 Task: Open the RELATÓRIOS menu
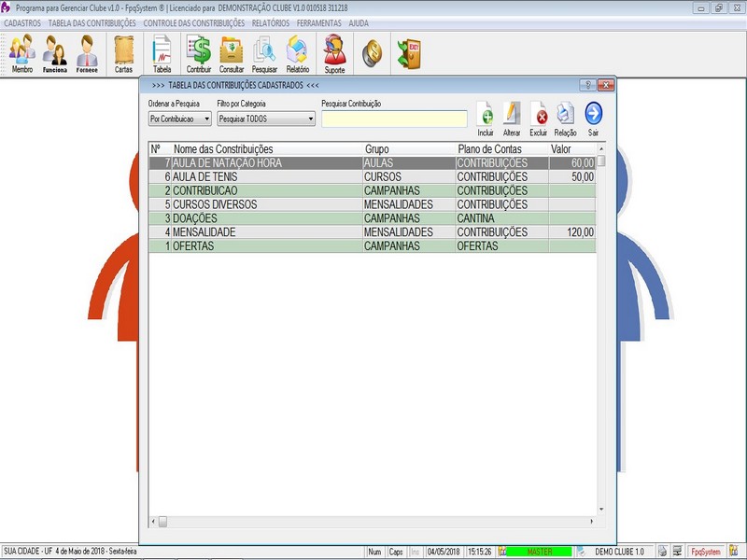click(271, 22)
